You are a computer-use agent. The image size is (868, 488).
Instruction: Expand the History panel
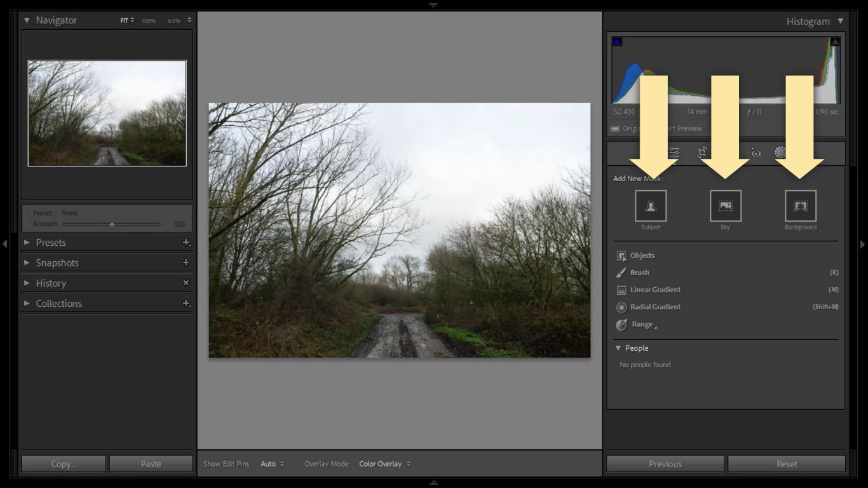pyautogui.click(x=51, y=283)
